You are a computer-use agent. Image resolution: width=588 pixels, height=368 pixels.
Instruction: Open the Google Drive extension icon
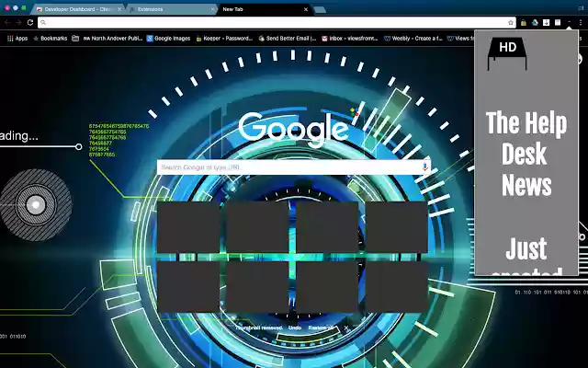[535, 22]
